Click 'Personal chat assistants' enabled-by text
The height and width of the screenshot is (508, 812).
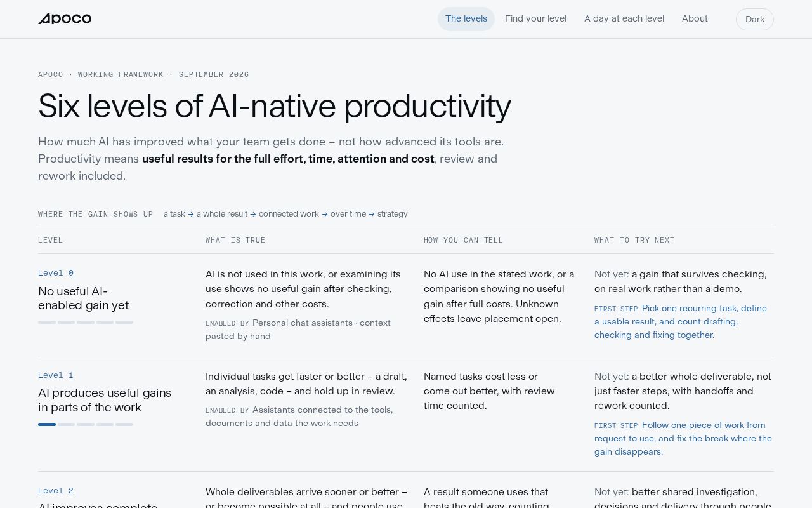coord(298,329)
